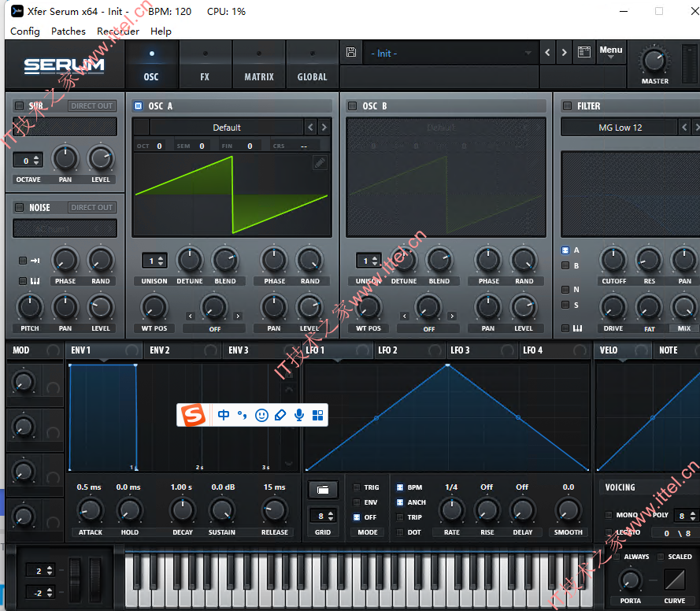Open the Init preset name dropdown

point(451,53)
